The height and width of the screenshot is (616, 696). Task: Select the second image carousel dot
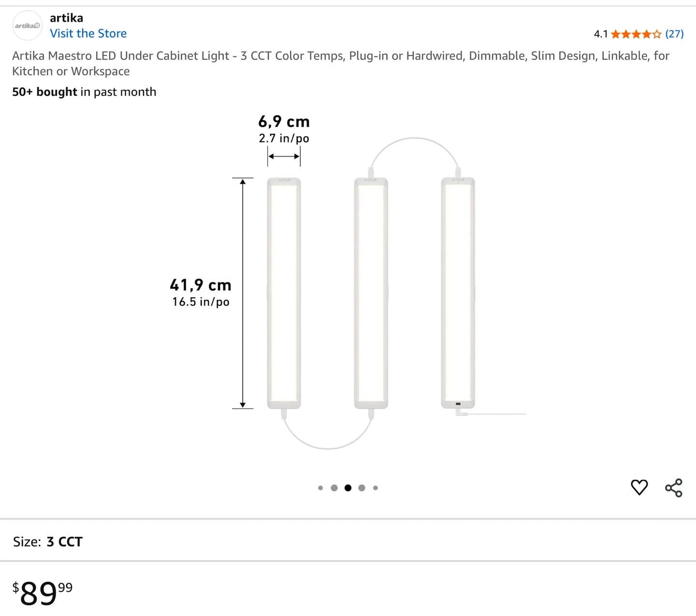coord(334,488)
